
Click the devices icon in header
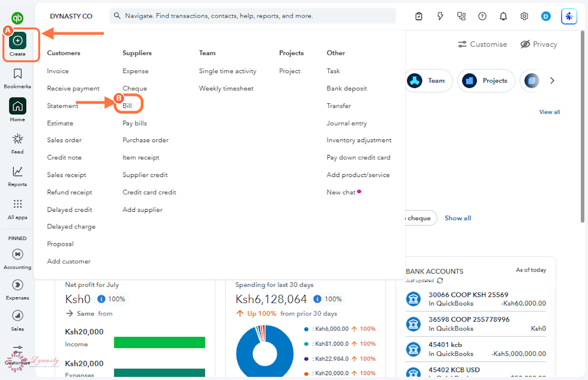[x=461, y=16]
